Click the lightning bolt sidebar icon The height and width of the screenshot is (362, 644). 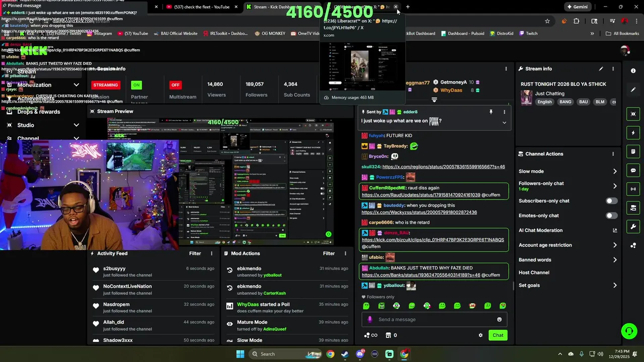coord(633,133)
